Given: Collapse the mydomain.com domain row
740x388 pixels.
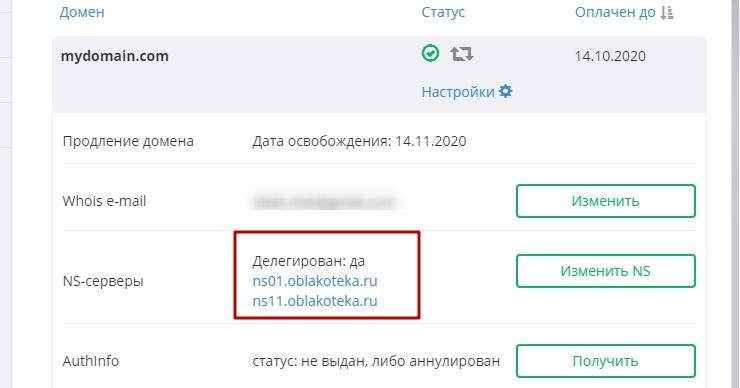Looking at the screenshot, I should click(x=115, y=56).
